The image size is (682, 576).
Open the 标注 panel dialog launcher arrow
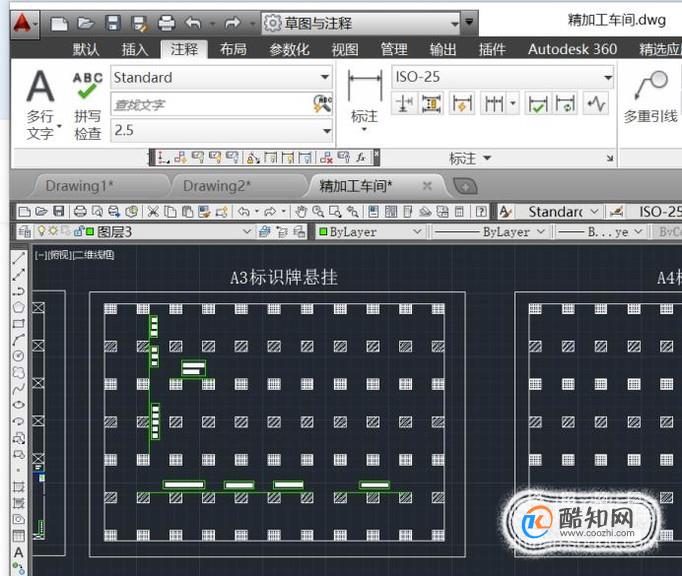(610, 158)
